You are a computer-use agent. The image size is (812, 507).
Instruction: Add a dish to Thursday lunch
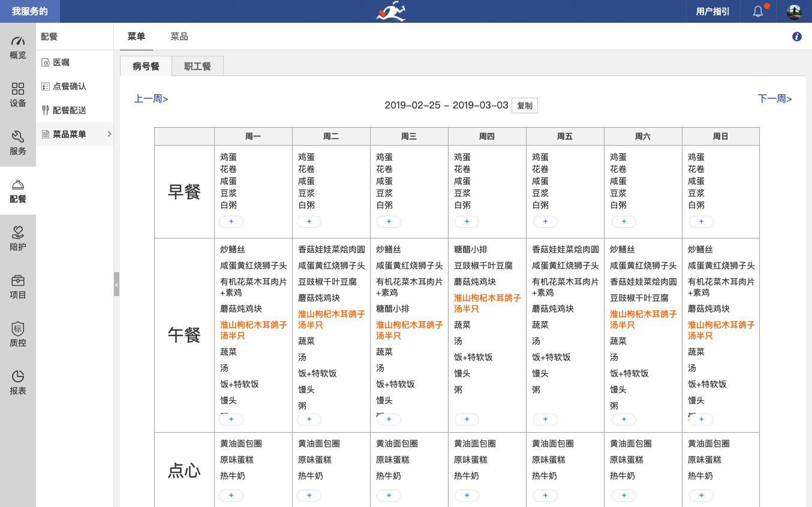click(x=467, y=420)
